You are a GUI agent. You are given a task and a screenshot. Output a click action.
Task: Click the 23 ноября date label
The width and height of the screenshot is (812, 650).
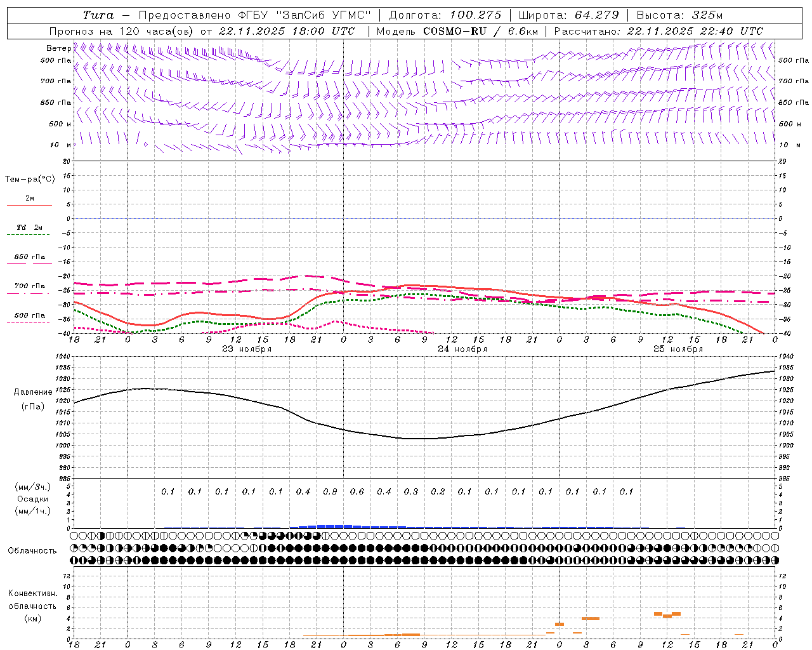coord(247,349)
